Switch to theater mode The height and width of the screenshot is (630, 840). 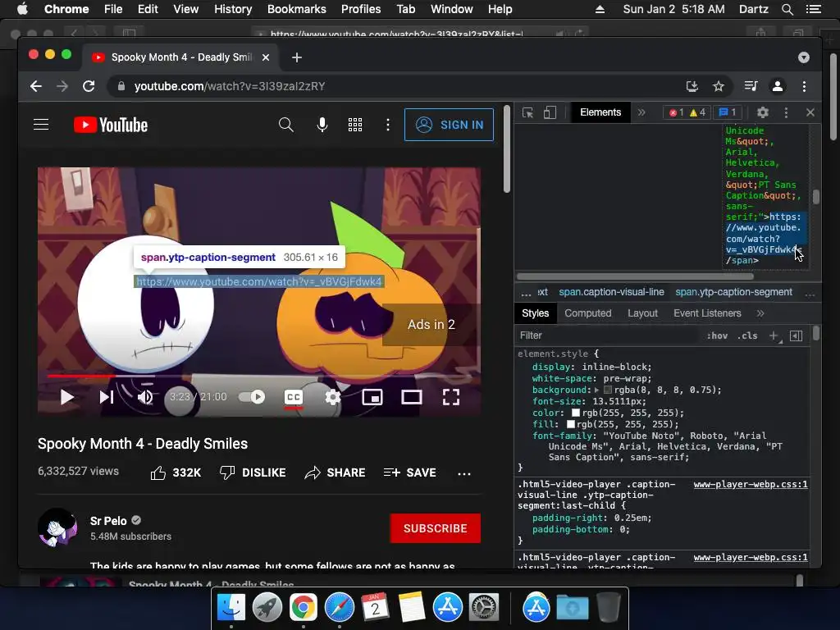412,397
